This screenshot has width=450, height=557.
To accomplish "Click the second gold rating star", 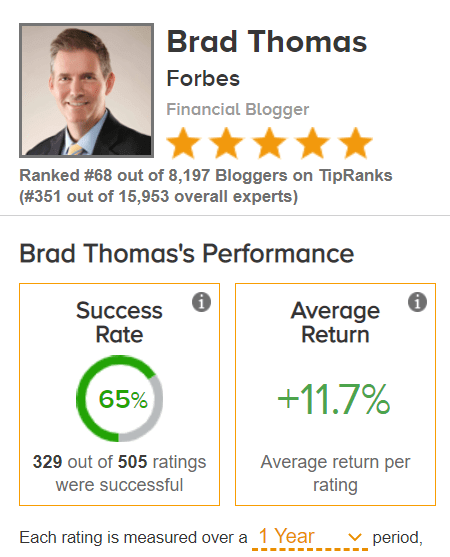I will point(226,143).
